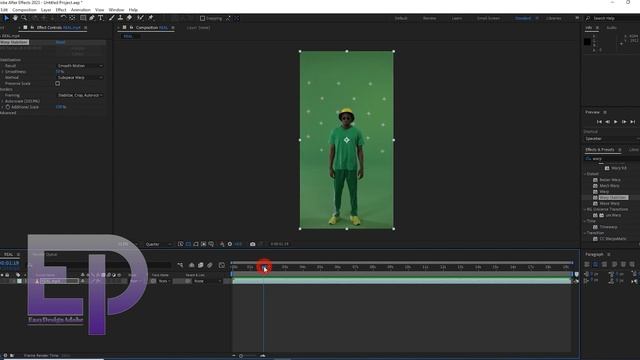Open the Composition menu
This screenshot has height=360, width=640.
pyautogui.click(x=24, y=10)
